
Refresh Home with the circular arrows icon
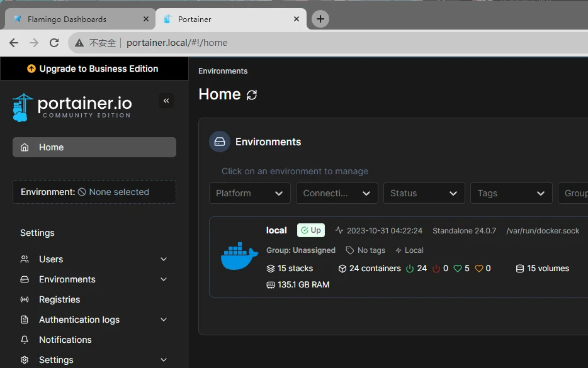[252, 95]
